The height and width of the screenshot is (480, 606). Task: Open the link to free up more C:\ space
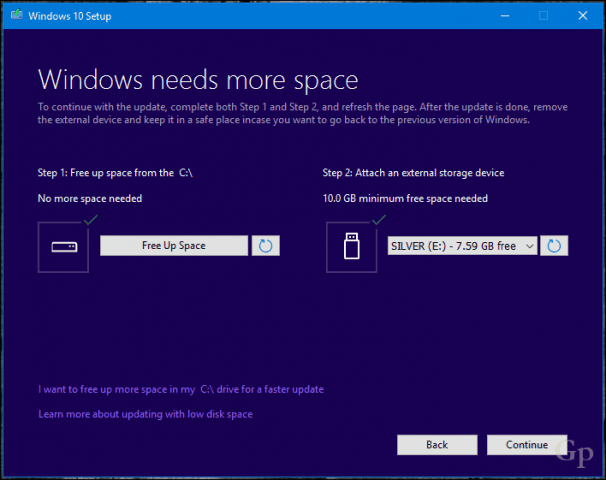[x=181, y=389]
